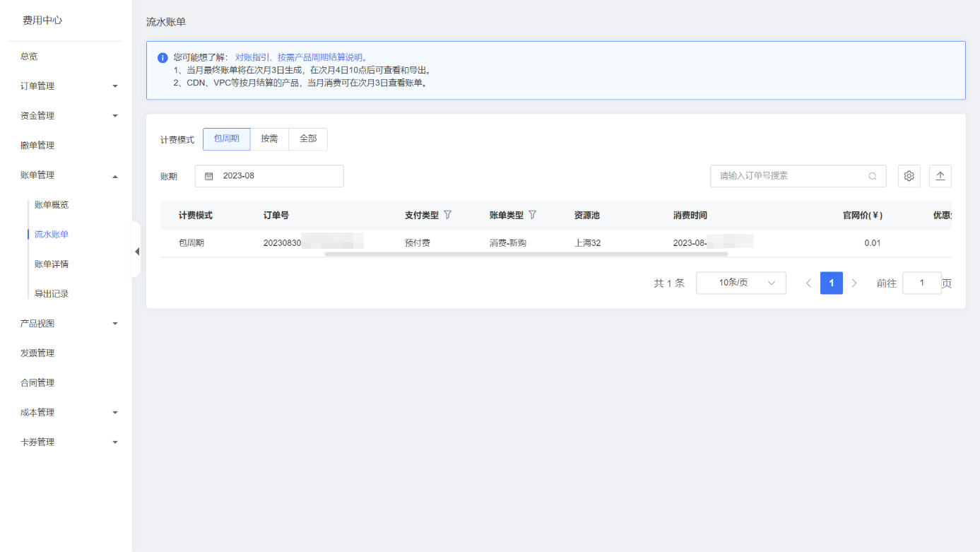Open the 对账指引 help link
980x552 pixels.
point(254,57)
